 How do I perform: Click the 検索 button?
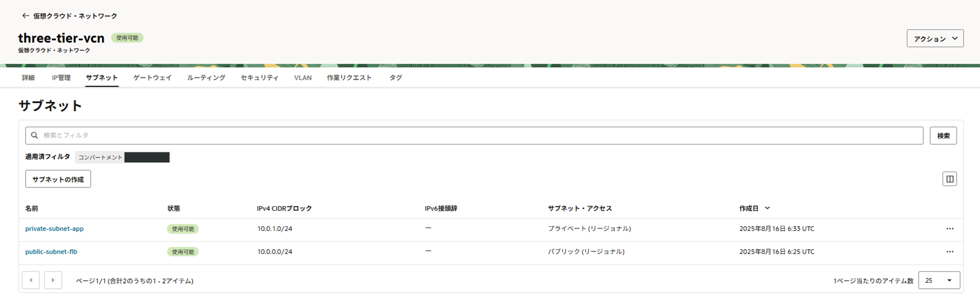pyautogui.click(x=943, y=136)
